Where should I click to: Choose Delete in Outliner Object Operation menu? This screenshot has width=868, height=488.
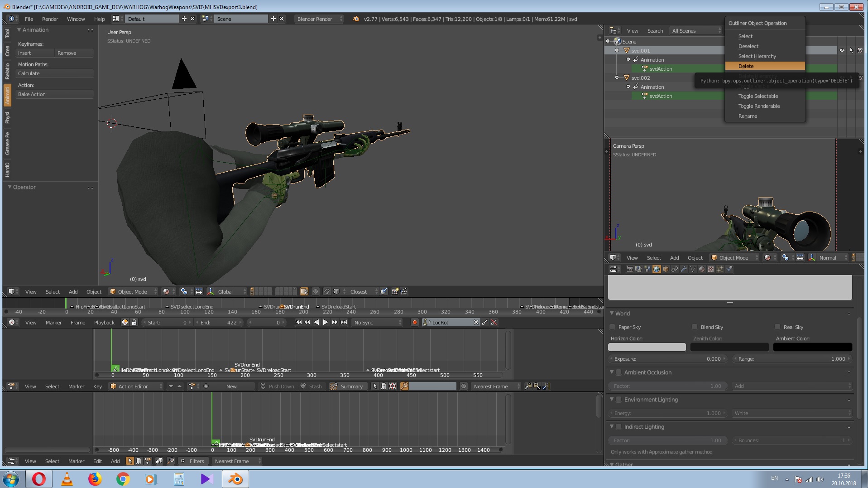click(765, 66)
